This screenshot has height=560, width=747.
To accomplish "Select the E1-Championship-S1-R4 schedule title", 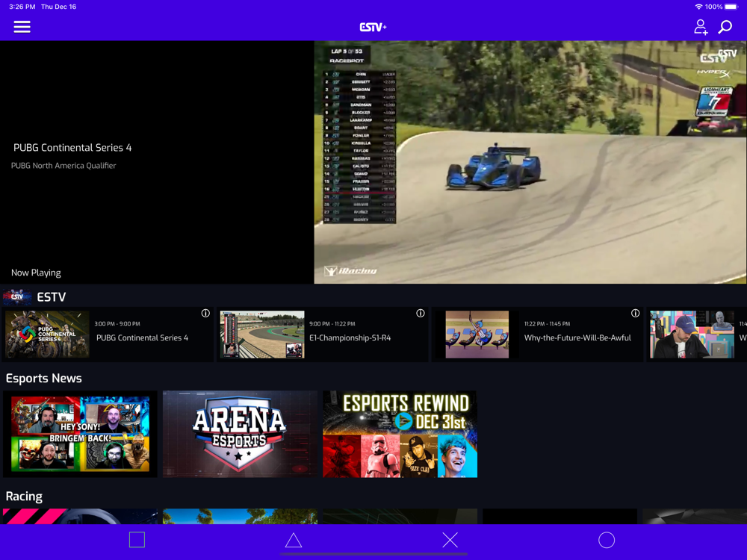I will point(350,337).
